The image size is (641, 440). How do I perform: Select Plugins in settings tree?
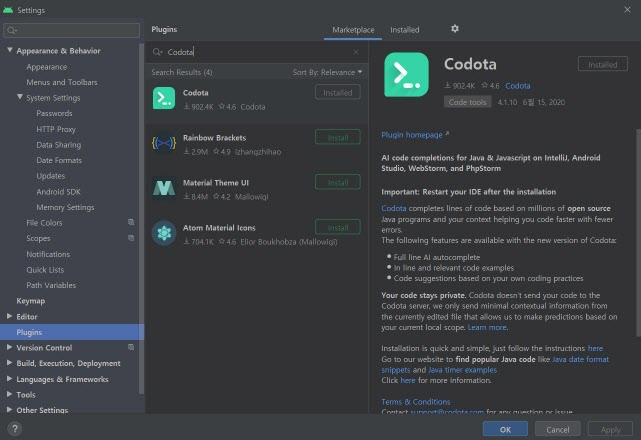pos(72,332)
